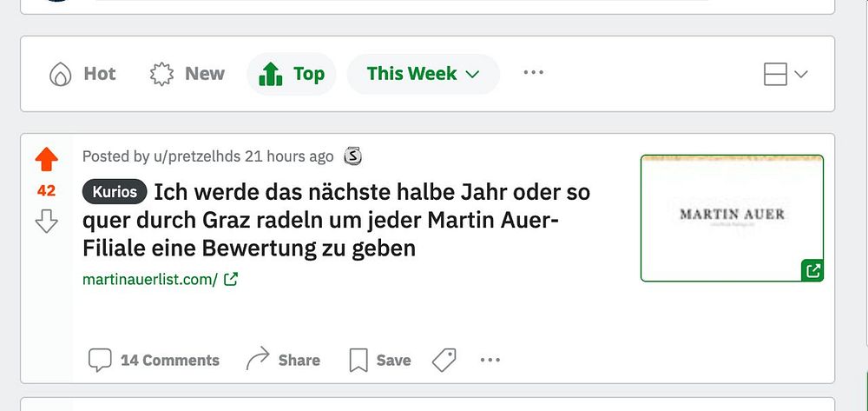
Task: Click the award badge next to timestamp
Action: 352,156
